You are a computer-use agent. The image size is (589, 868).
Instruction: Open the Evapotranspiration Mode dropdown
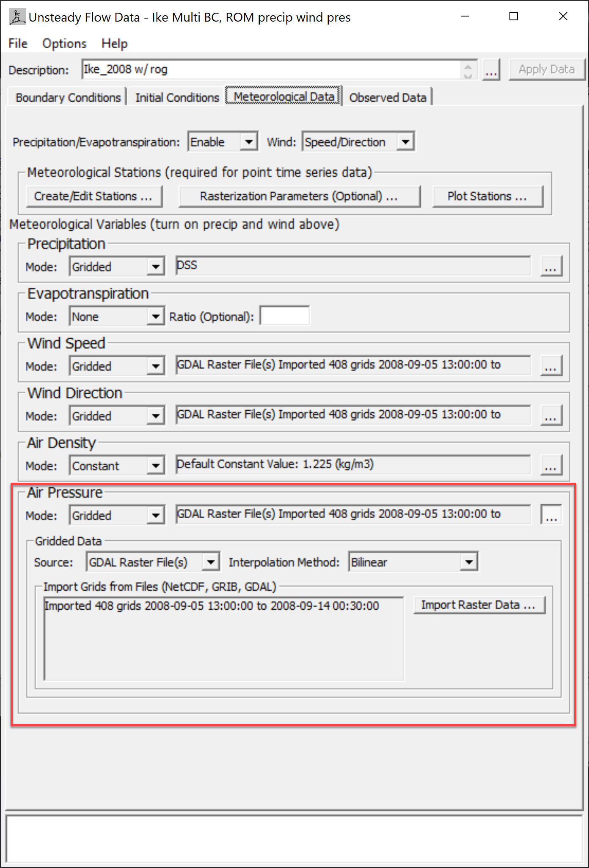click(x=117, y=316)
